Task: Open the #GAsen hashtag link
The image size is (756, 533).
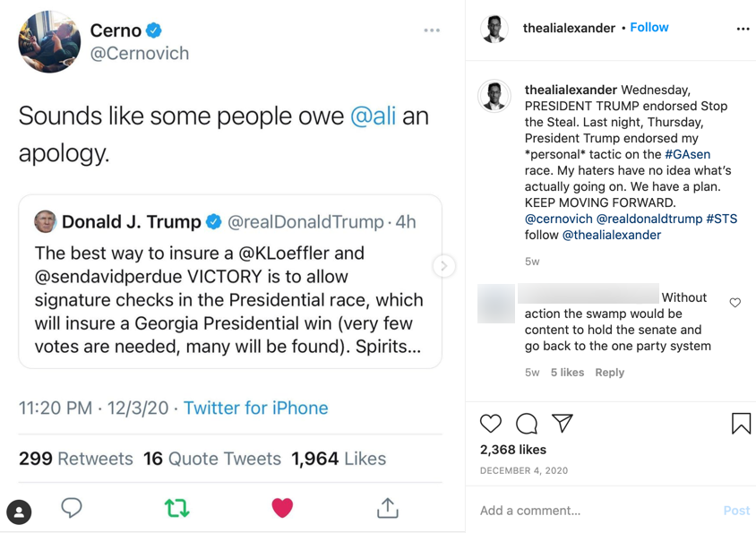Action: 688,154
